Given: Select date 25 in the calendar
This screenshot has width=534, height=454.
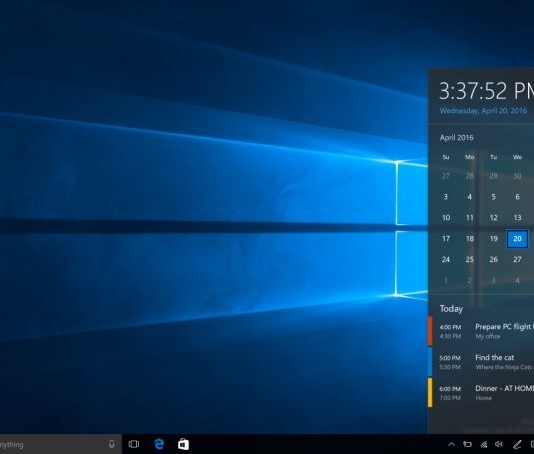Looking at the screenshot, I should tap(470, 260).
